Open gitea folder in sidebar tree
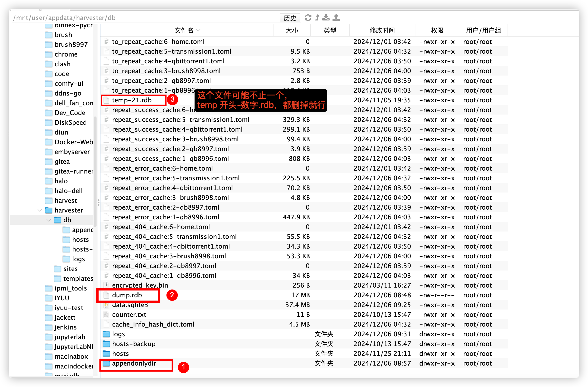This screenshot has width=588, height=387. tap(62, 162)
